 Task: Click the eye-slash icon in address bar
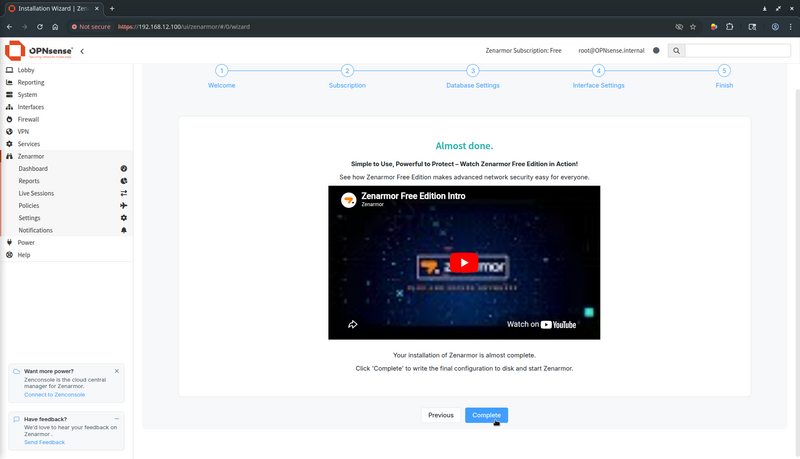coord(679,27)
